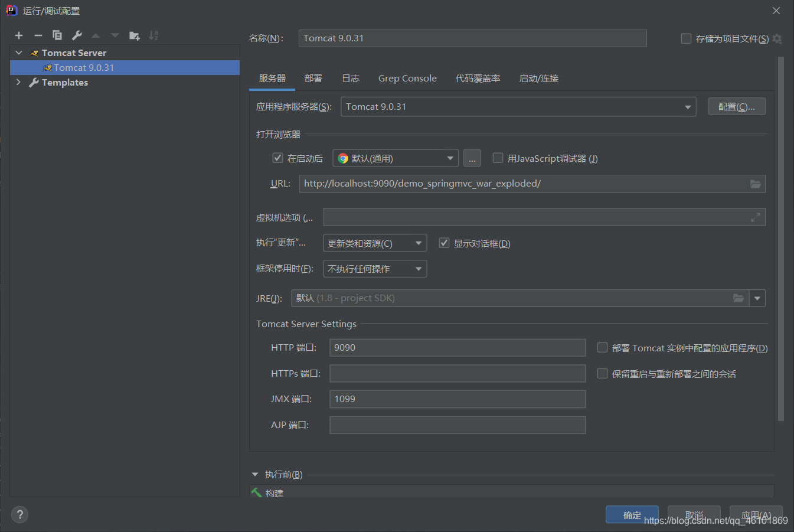Viewport: 794px width, 532px height.
Task: Click settings gear next to store as project file
Action: [777, 38]
